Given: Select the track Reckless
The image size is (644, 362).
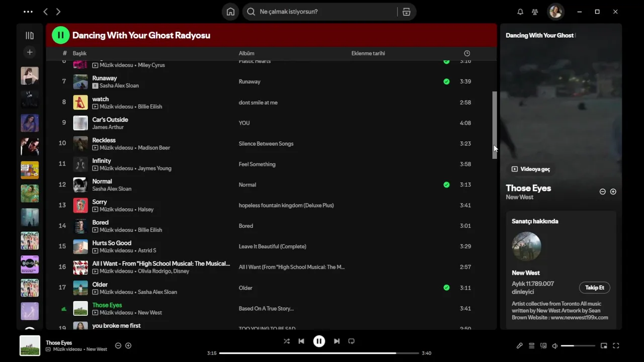Looking at the screenshot, I should click(104, 140).
